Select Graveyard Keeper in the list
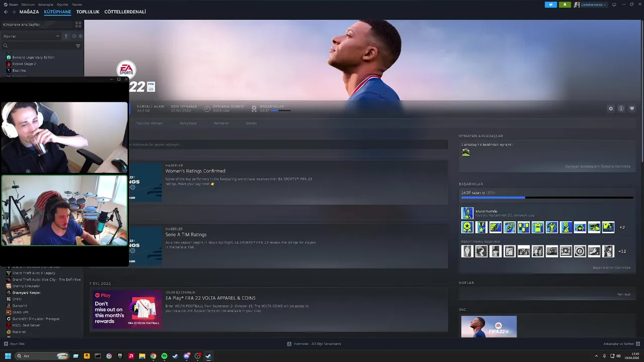644x362 pixels. coord(26,293)
